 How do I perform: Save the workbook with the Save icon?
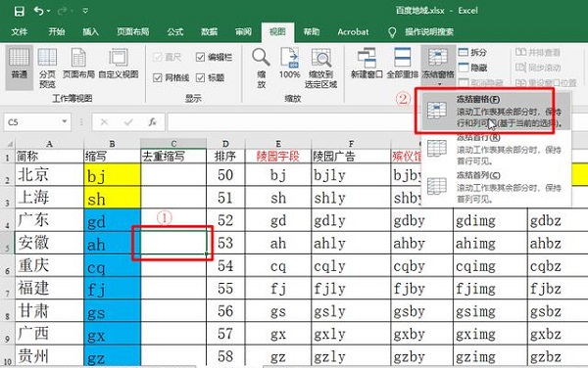click(20, 11)
